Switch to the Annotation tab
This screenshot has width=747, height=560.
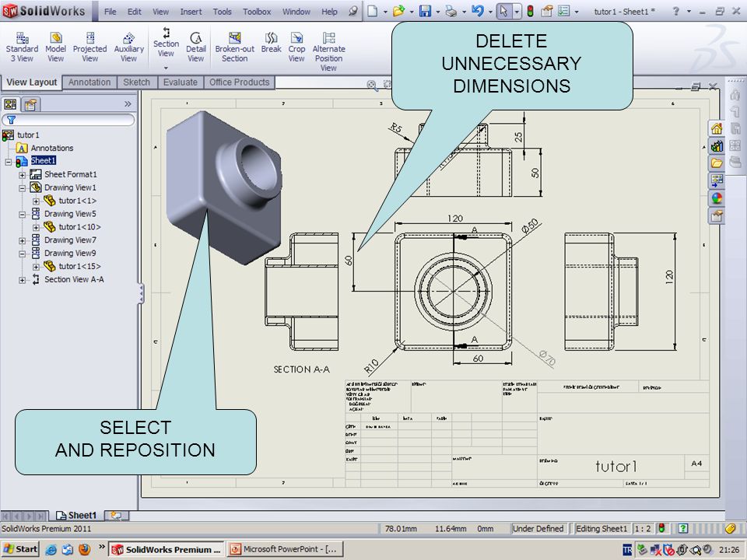point(89,82)
